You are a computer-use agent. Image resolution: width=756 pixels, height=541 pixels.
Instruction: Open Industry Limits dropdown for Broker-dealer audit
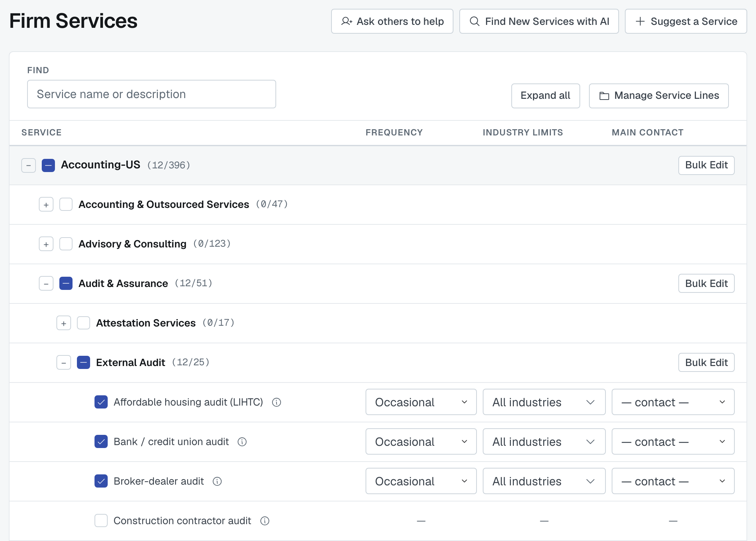coord(544,481)
